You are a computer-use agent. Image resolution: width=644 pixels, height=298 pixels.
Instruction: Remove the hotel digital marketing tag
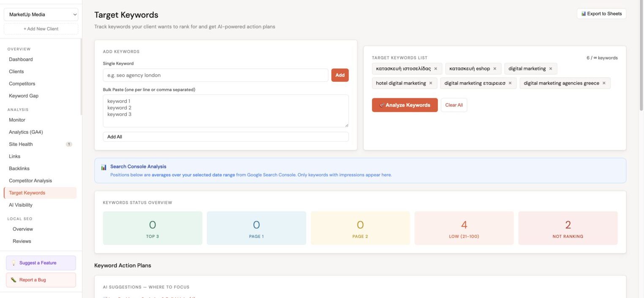coord(431,83)
